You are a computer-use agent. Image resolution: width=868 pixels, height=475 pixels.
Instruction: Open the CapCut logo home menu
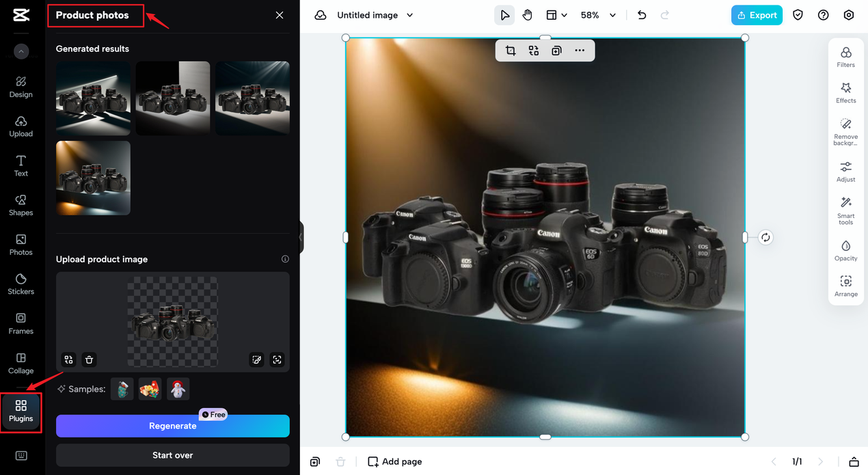tap(21, 15)
